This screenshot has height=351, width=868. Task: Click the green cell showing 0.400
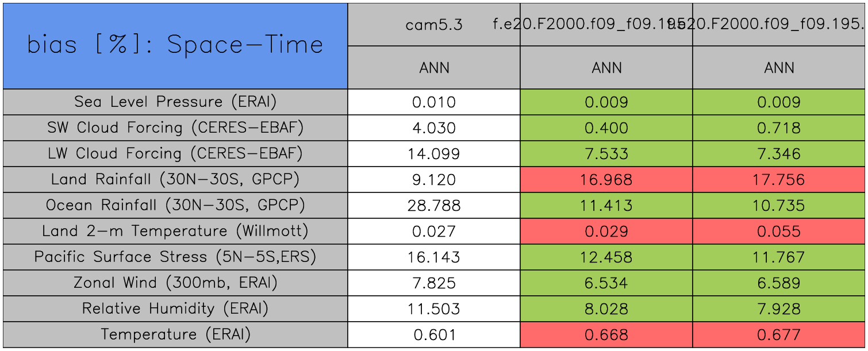(x=606, y=128)
